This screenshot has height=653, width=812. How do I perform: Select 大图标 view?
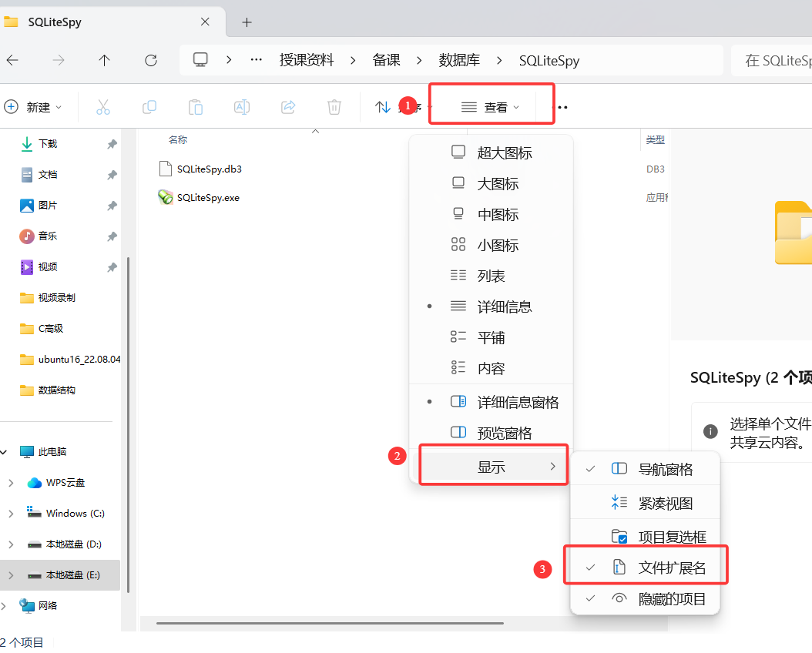491,184
